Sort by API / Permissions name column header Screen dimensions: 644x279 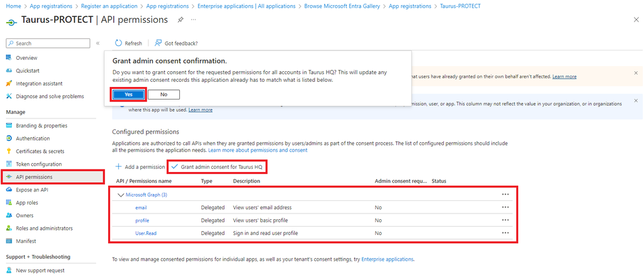[144, 181]
